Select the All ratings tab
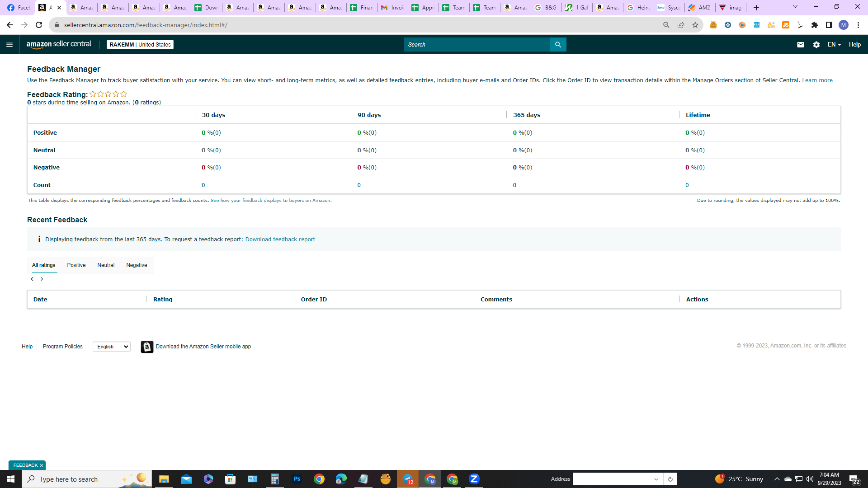The width and height of the screenshot is (868, 488). (x=44, y=265)
